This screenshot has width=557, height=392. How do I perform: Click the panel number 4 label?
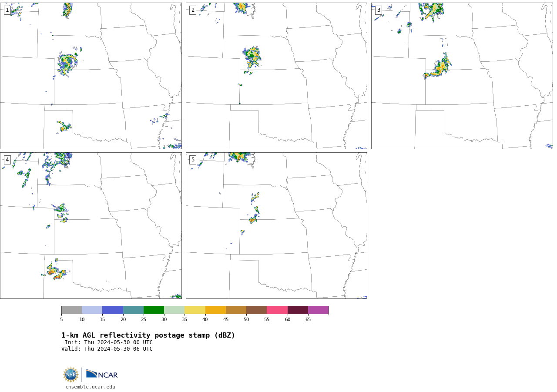tap(7, 160)
